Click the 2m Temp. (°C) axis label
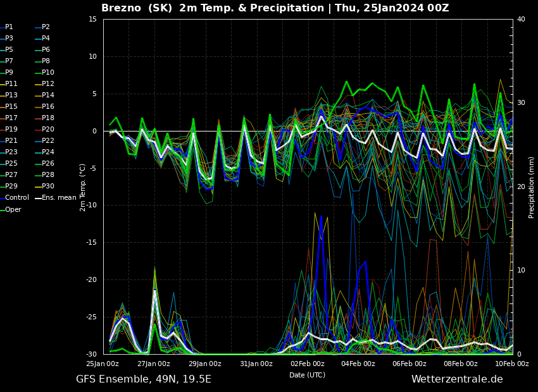Viewport: 538px width, 392px height. (83, 187)
